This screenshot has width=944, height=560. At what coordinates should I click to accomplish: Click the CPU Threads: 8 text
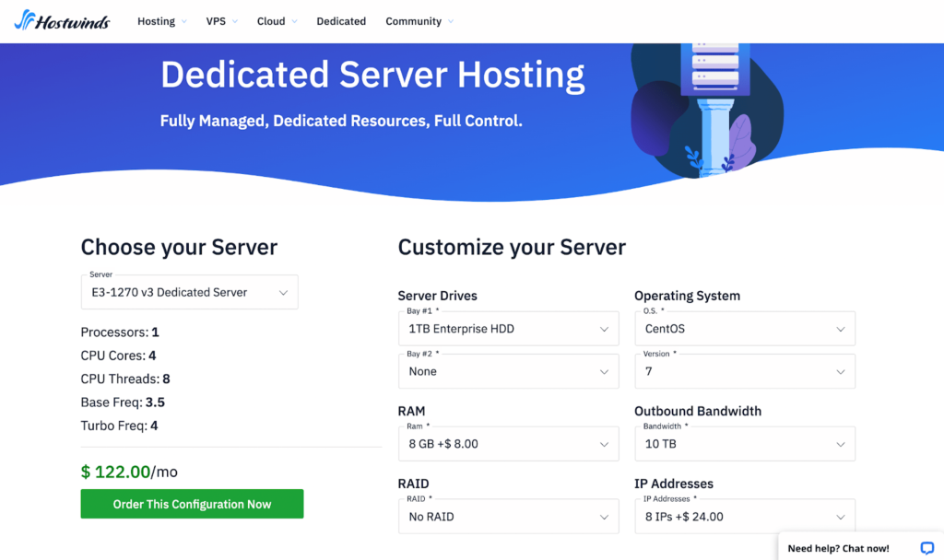[125, 379]
